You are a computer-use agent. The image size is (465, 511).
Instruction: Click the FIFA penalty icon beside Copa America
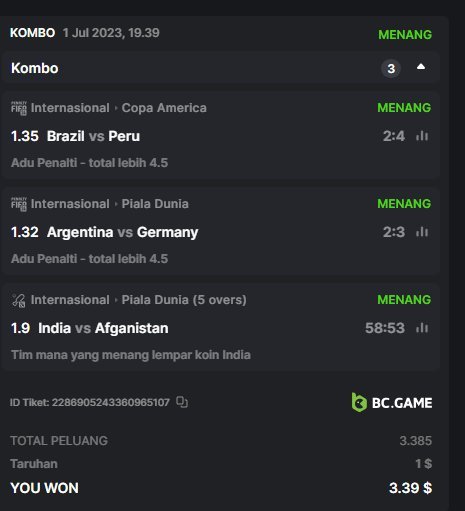[19, 108]
